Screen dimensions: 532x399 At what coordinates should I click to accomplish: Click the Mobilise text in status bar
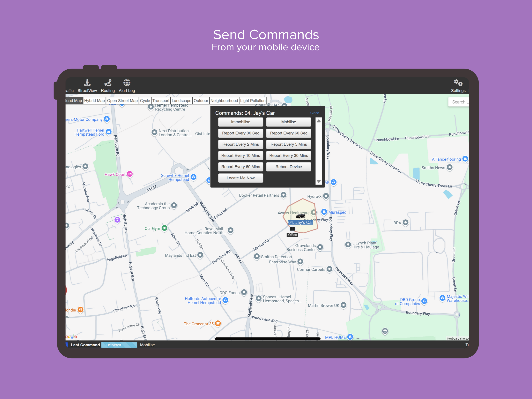[x=147, y=345]
